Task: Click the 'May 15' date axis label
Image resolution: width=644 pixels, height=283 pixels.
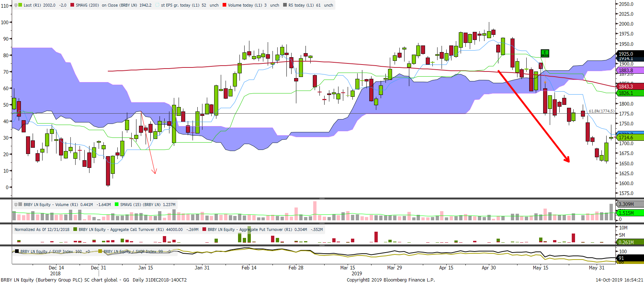Action: tap(541, 268)
